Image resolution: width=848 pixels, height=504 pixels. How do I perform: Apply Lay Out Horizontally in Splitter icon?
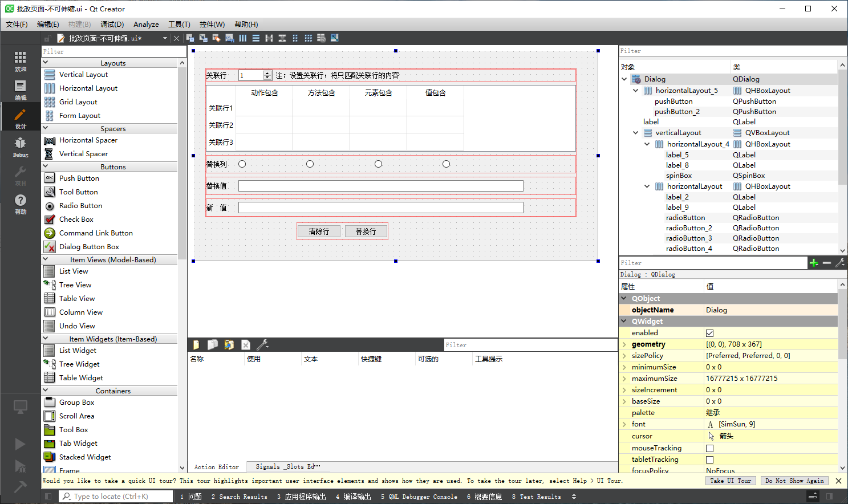[x=269, y=38]
